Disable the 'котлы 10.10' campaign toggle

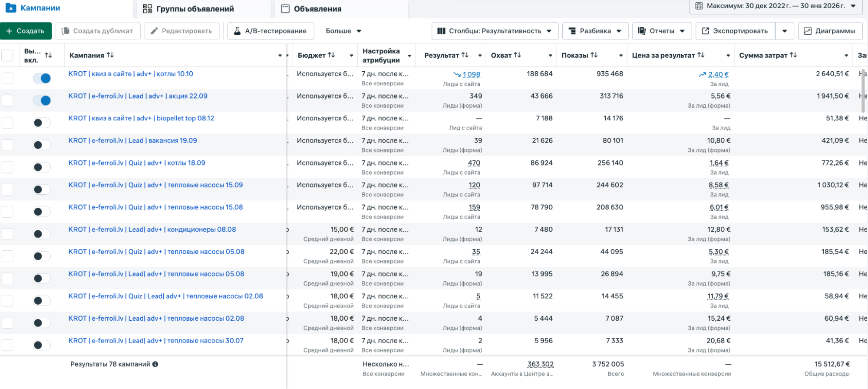click(x=42, y=78)
